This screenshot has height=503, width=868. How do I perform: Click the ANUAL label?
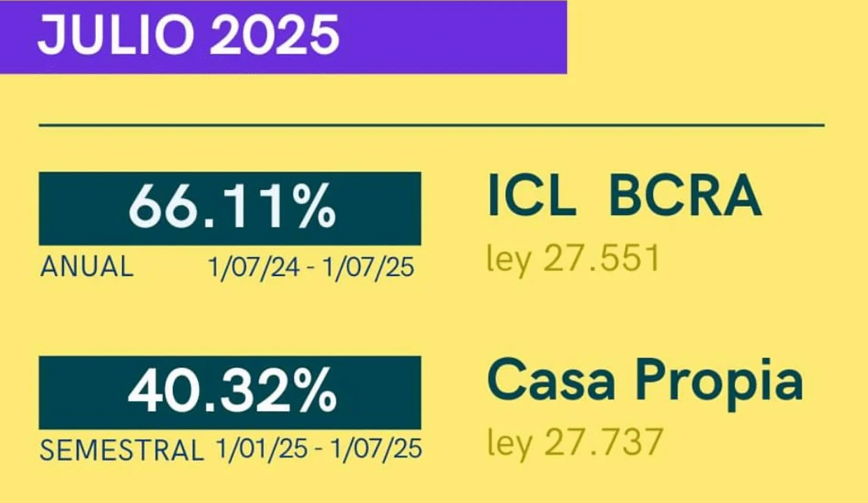[87, 266]
